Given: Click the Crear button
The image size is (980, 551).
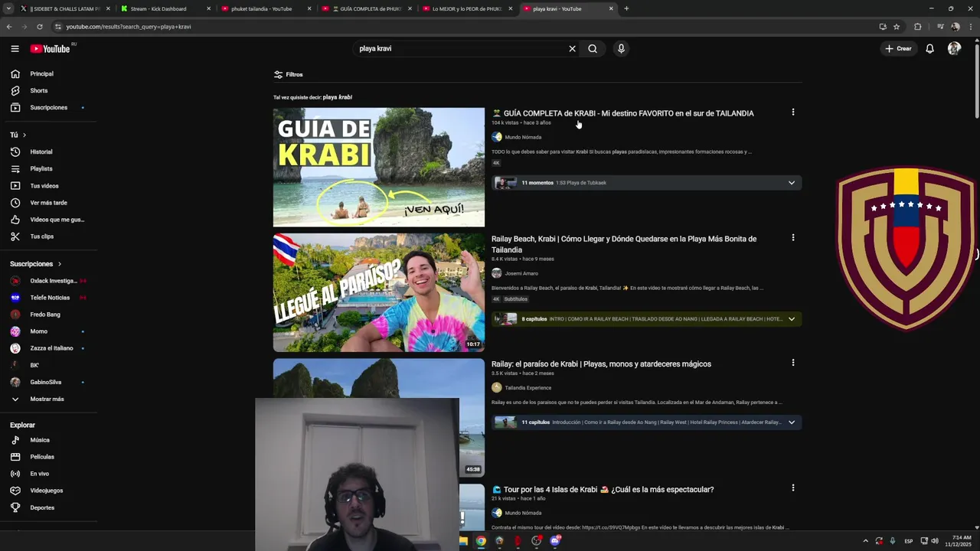Looking at the screenshot, I should [x=898, y=48].
